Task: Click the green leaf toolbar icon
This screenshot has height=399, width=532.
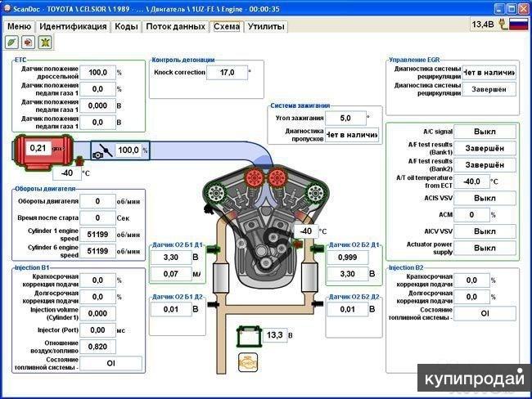Action: pos(11,43)
